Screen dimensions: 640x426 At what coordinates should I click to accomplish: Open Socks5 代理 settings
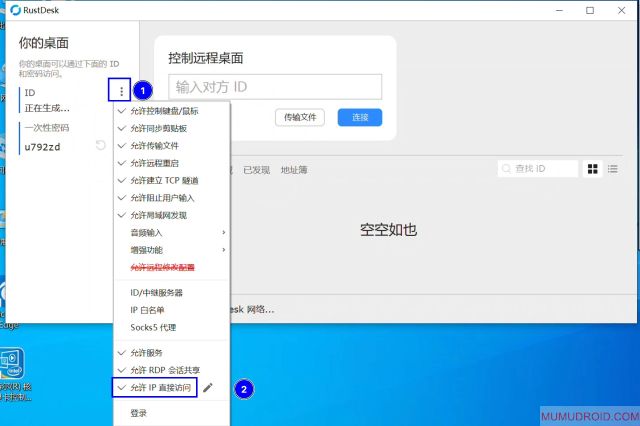(171, 327)
